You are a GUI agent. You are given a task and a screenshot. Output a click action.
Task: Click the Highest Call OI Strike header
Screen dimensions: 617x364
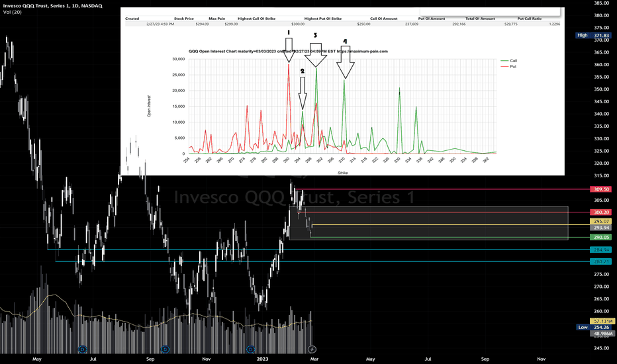click(x=257, y=19)
